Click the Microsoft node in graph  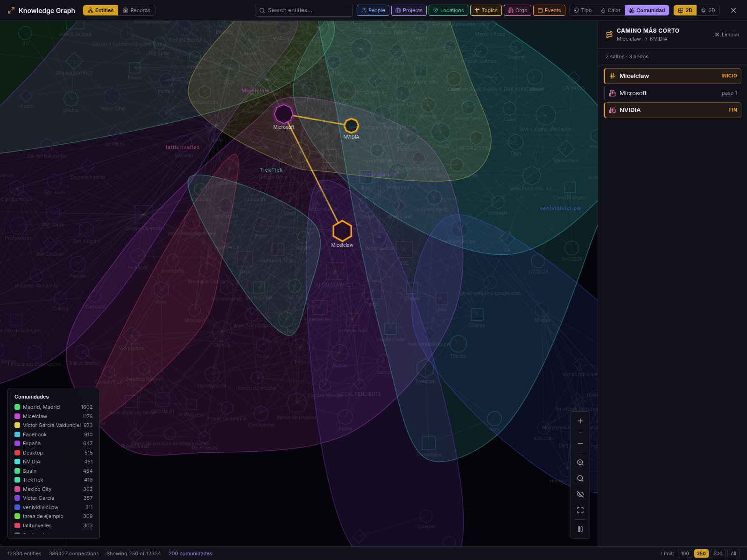283,114
